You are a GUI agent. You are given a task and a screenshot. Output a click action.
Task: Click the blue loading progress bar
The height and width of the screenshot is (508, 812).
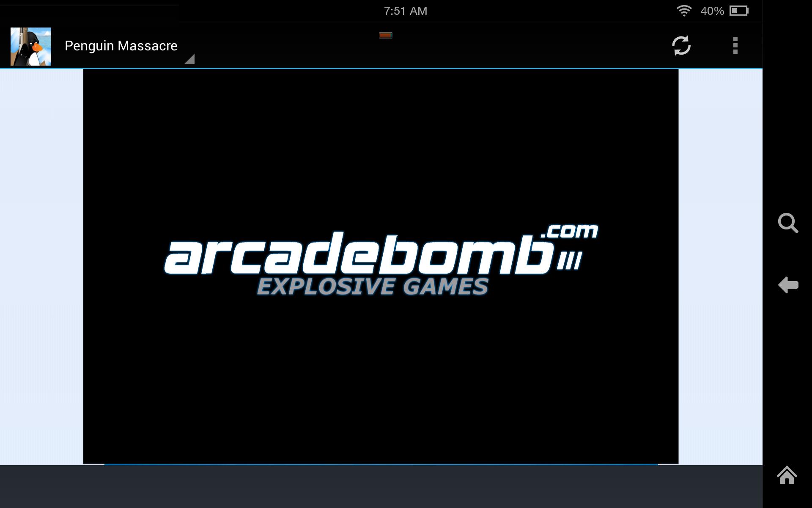coord(381,464)
